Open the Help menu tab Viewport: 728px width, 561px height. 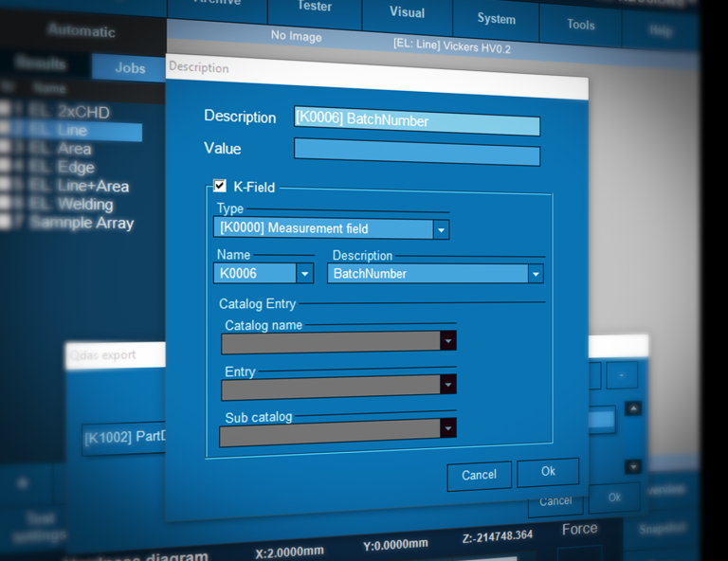tap(660, 30)
